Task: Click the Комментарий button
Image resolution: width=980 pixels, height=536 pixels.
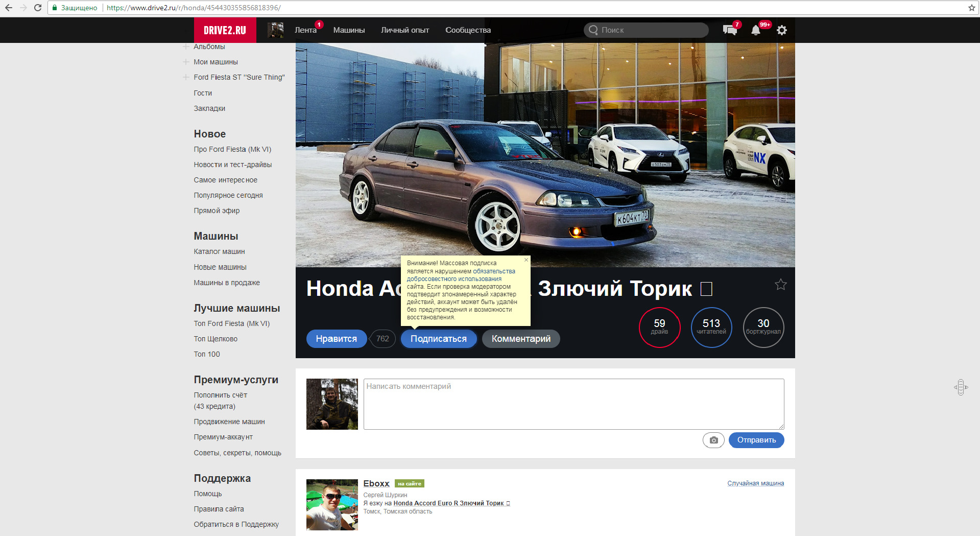Action: tap(521, 339)
